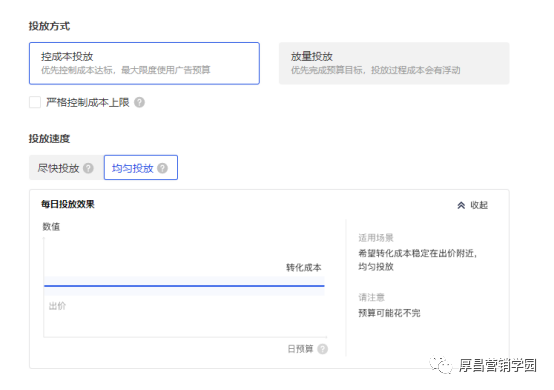Choose the 放量投放 delivery option card
This screenshot has height=390, width=554.
tap(394, 63)
